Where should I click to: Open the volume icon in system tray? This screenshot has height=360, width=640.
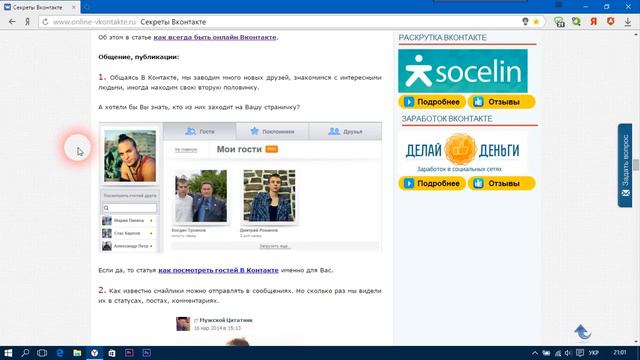point(568,353)
